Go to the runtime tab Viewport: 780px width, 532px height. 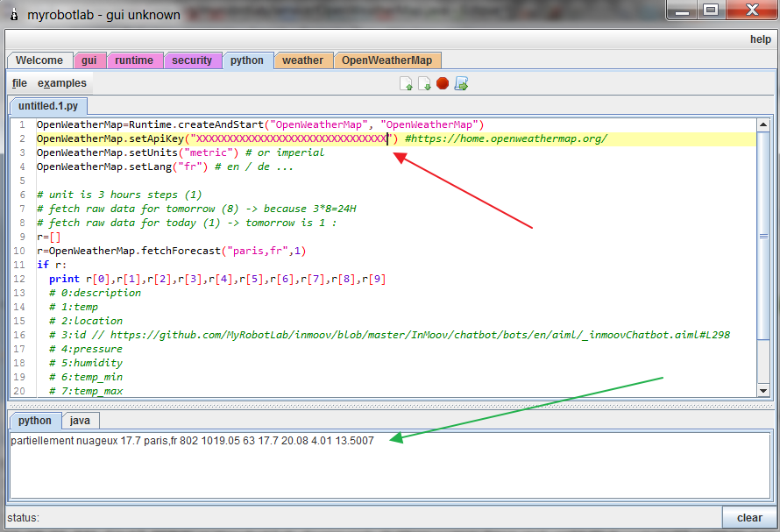click(134, 60)
